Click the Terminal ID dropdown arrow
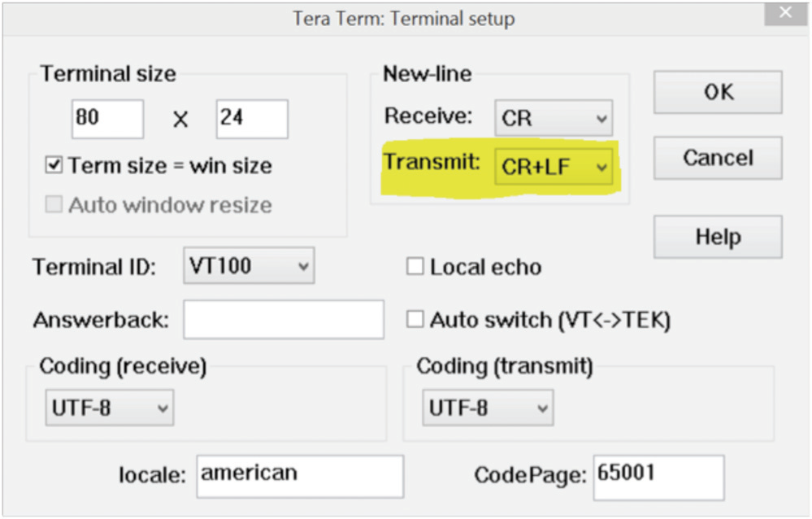 [x=303, y=267]
